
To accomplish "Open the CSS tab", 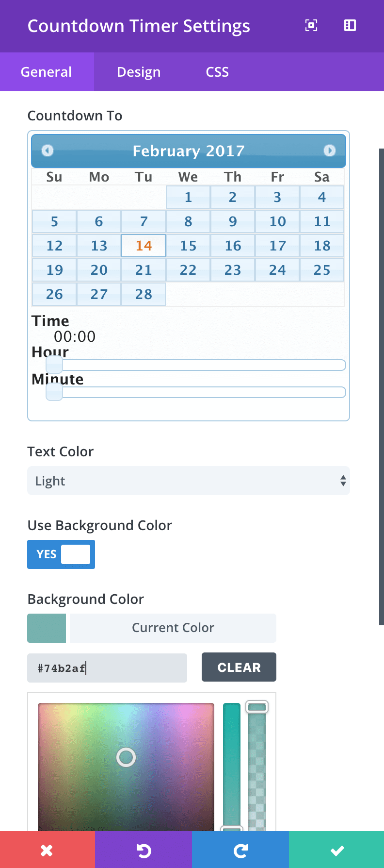I will click(x=216, y=72).
